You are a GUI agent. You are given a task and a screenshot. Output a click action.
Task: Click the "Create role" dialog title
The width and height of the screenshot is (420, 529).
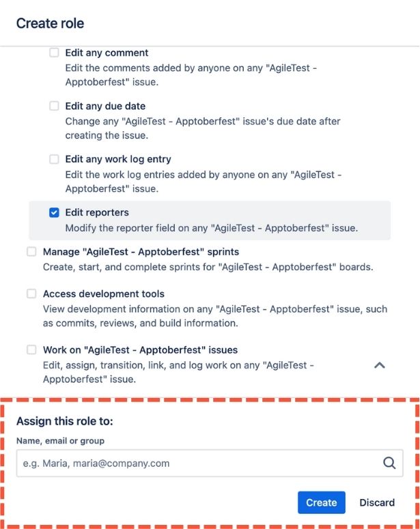51,23
